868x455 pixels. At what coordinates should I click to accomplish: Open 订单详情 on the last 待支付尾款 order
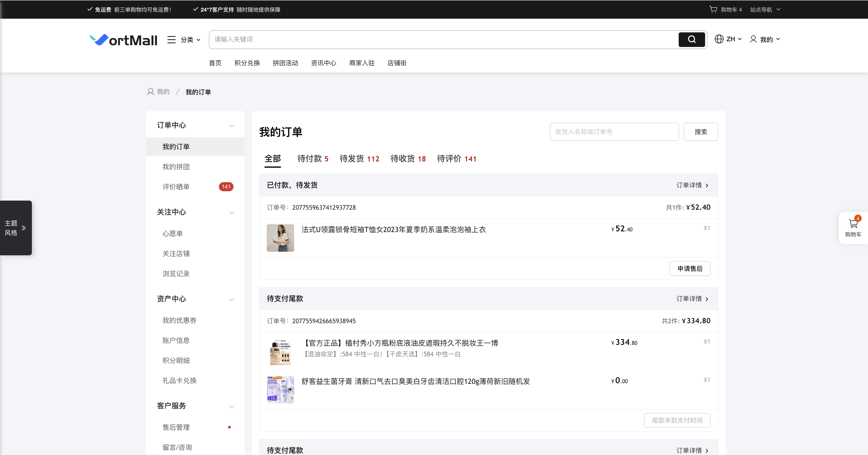692,450
